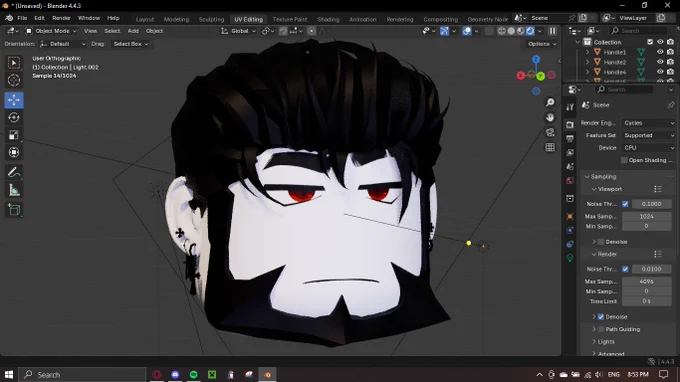The height and width of the screenshot is (382, 680).
Task: Switch perspective/orthographic grid icon
Action: tap(550, 147)
